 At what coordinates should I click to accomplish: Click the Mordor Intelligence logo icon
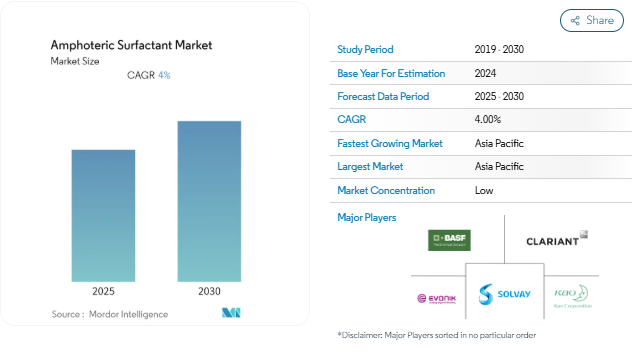(x=231, y=312)
